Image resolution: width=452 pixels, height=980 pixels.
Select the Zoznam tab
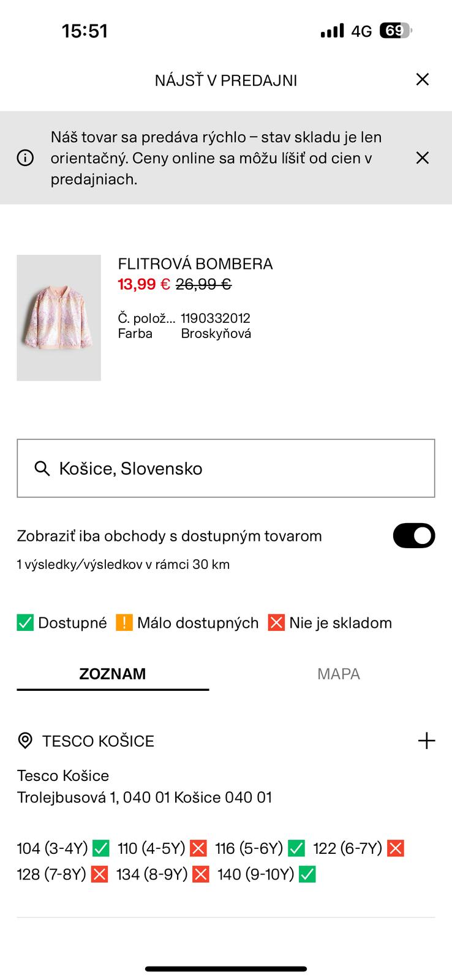tap(113, 674)
